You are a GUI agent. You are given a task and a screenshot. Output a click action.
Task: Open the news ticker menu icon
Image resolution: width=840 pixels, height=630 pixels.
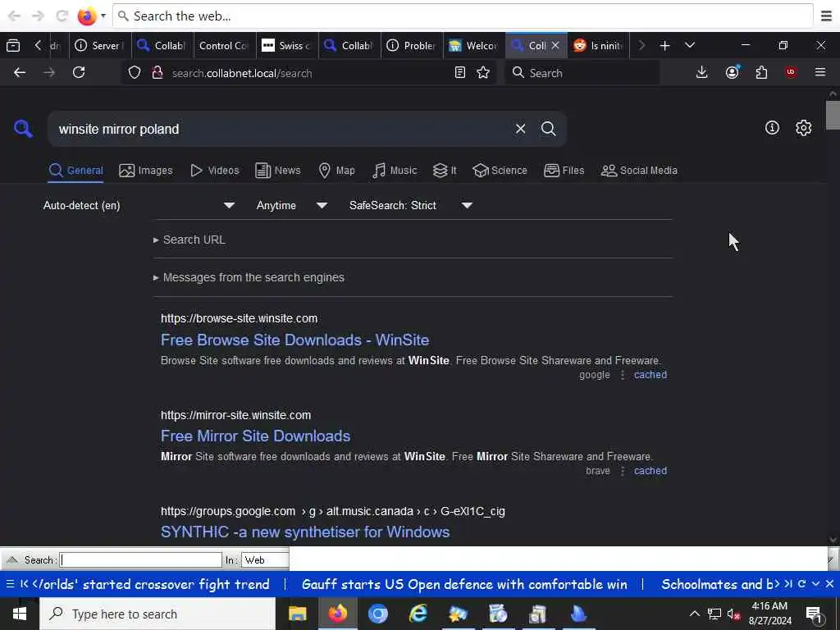10,584
